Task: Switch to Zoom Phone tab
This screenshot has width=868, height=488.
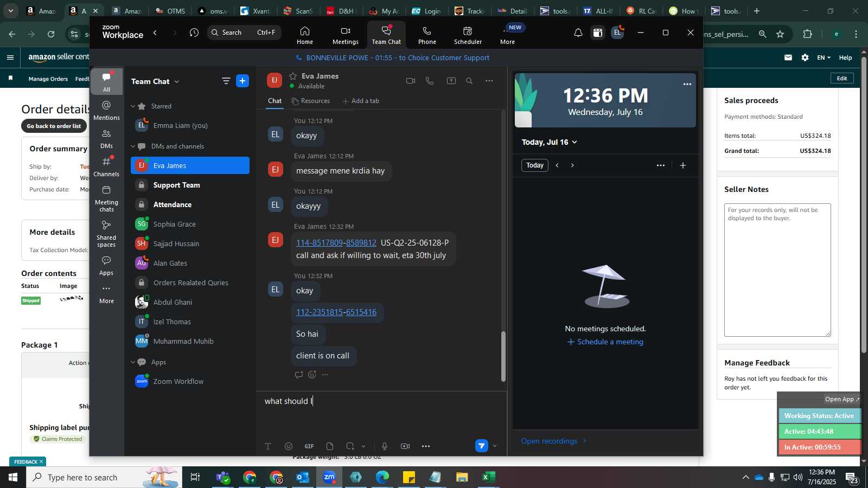Action: click(x=427, y=35)
